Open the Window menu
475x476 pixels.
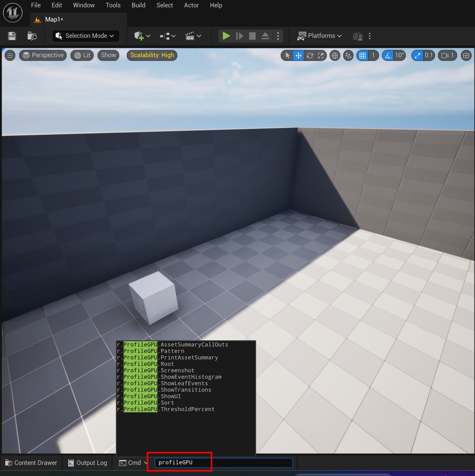[84, 5]
